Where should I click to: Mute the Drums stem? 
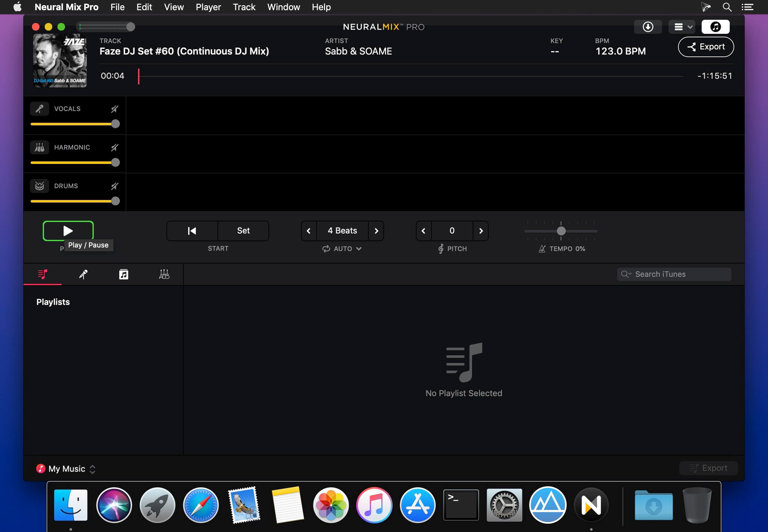115,186
